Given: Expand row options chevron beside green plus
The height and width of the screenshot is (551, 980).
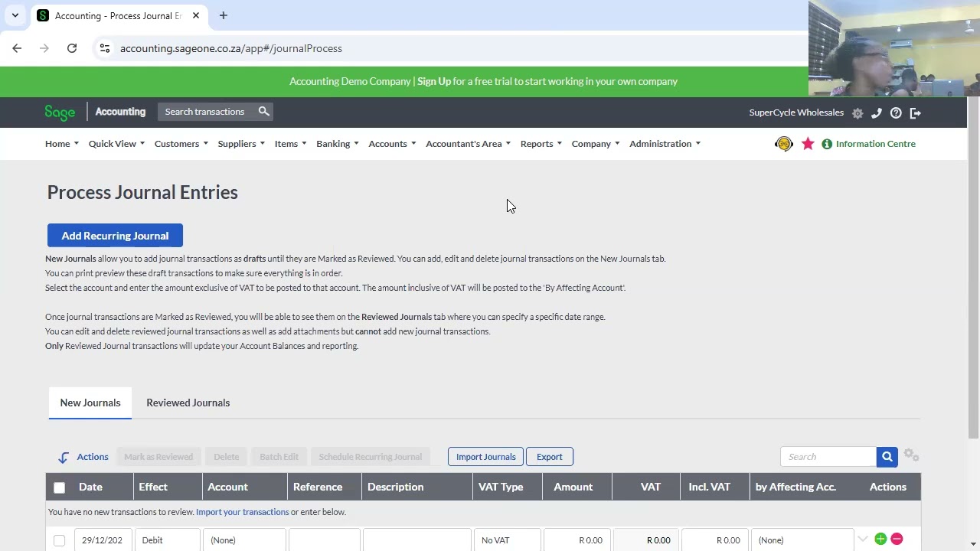Looking at the screenshot, I should (x=863, y=540).
